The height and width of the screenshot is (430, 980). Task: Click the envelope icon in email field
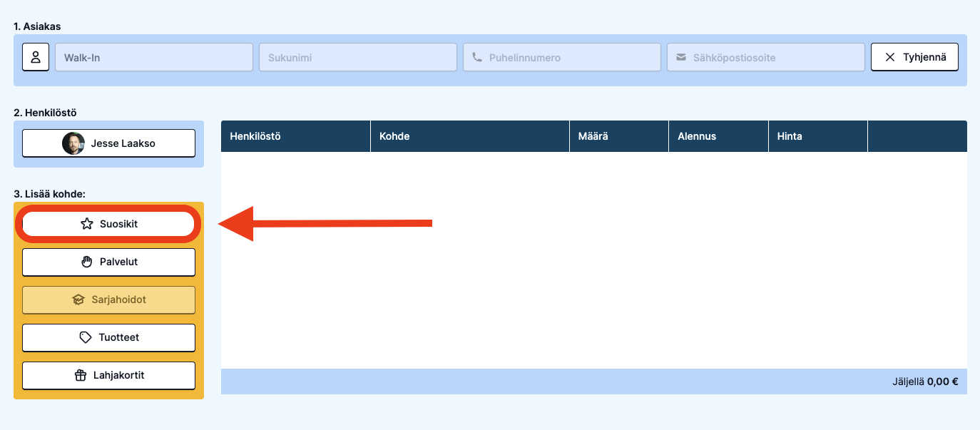[x=681, y=57]
